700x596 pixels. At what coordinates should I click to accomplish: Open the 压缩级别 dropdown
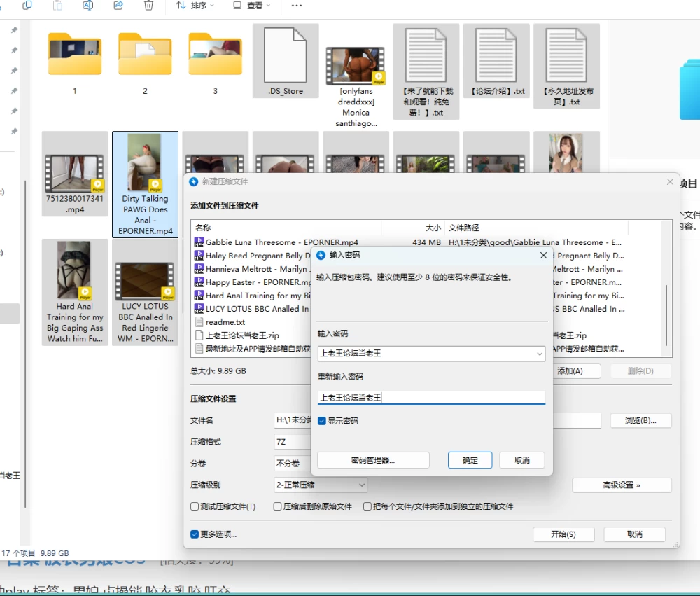321,485
